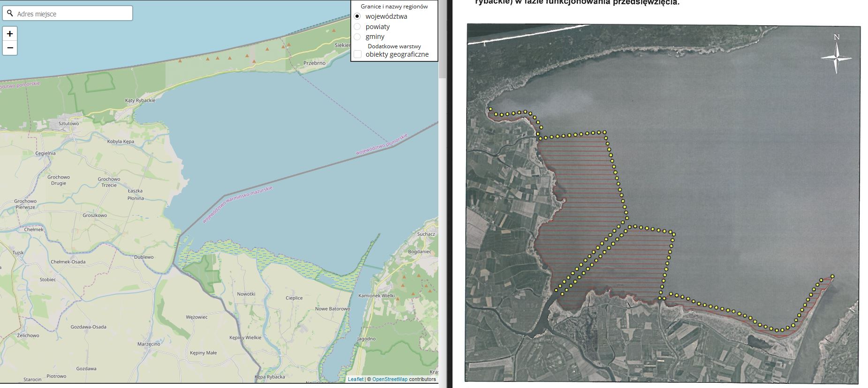Image resolution: width=868 pixels, height=388 pixels.
Task: Open the OpenStreetMap contributors link
Action: coord(390,379)
